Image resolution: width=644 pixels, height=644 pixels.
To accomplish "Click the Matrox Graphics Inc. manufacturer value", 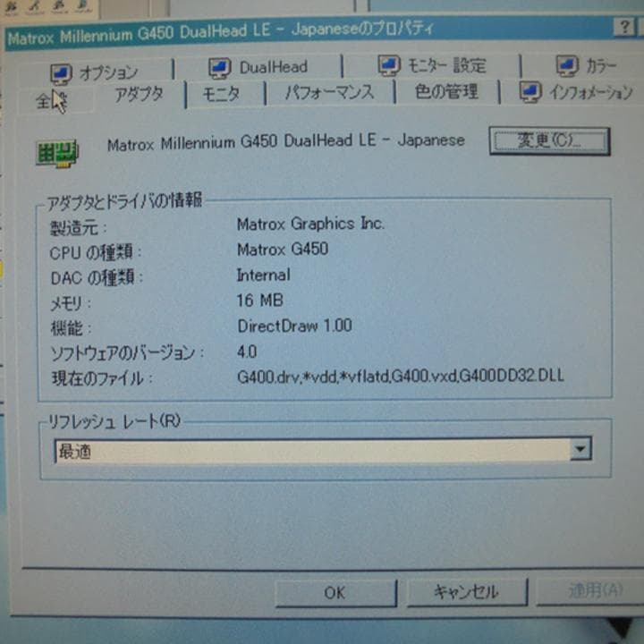I will click(x=310, y=224).
